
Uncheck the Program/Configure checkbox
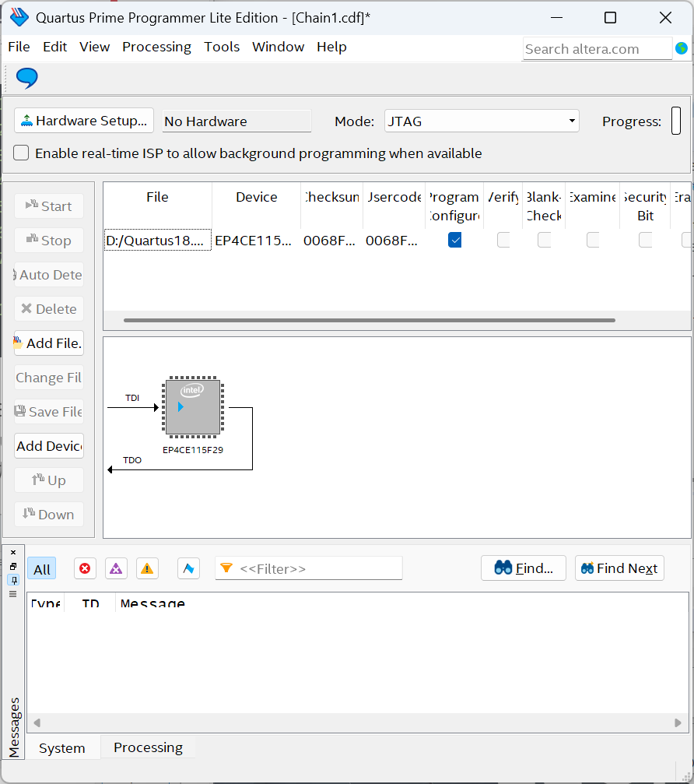(454, 240)
